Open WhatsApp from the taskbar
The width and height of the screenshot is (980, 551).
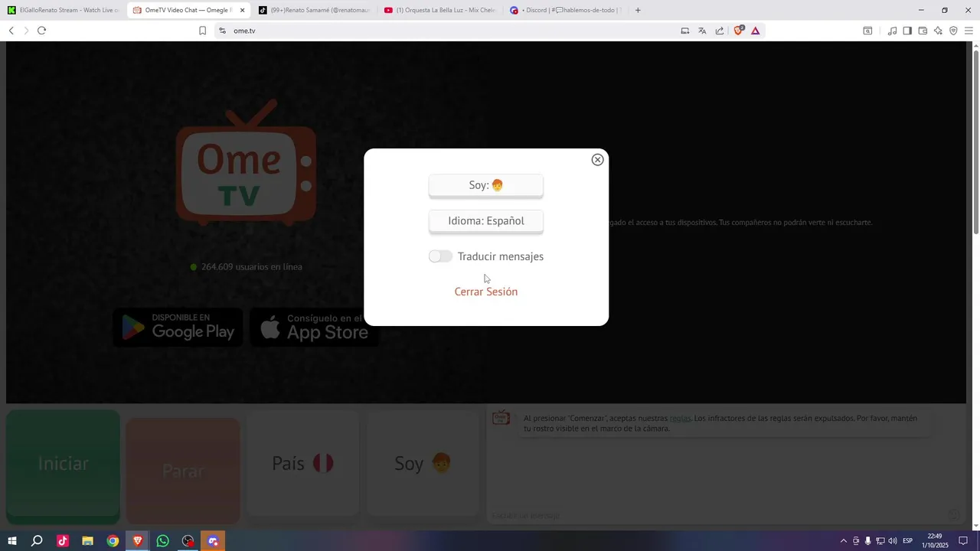point(162,541)
